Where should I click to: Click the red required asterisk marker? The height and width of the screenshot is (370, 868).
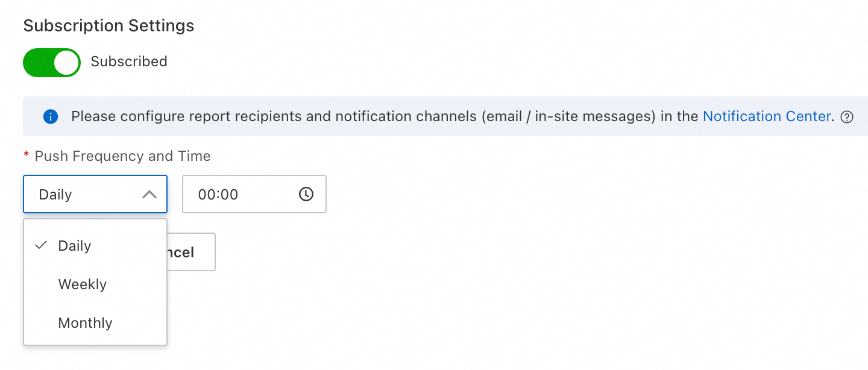pyautogui.click(x=26, y=156)
